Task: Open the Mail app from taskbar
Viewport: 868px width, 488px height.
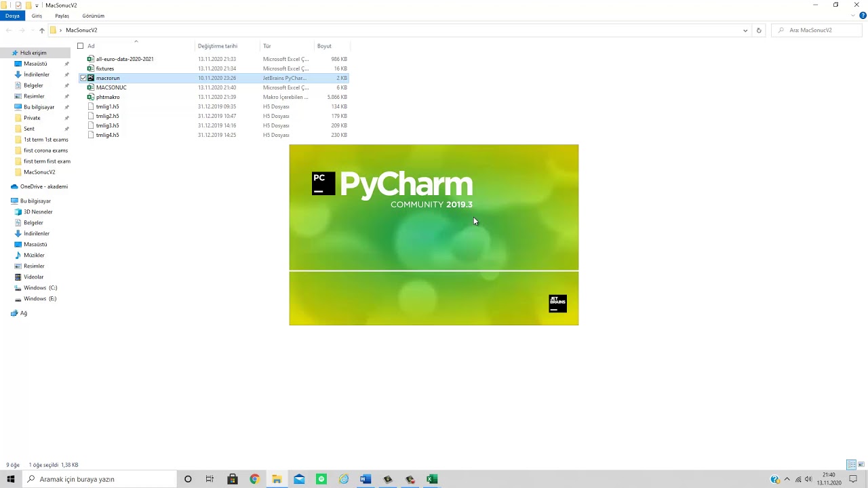Action: [x=299, y=479]
